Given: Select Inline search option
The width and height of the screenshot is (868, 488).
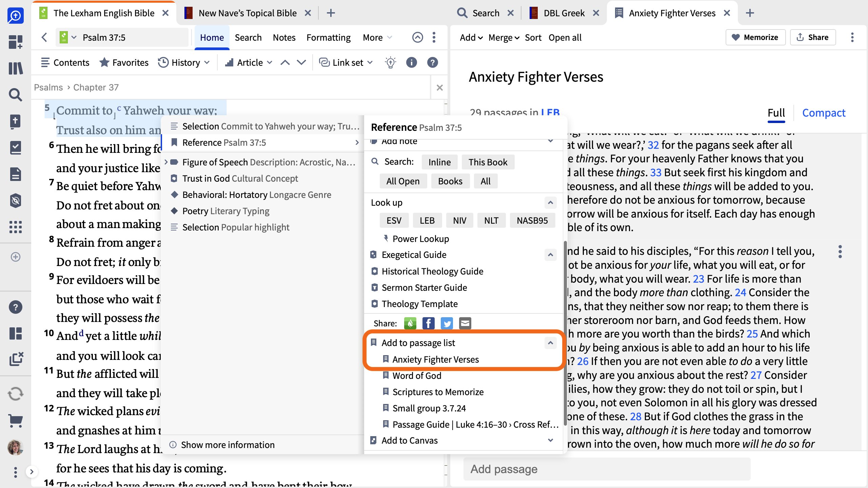Looking at the screenshot, I should (x=440, y=162).
